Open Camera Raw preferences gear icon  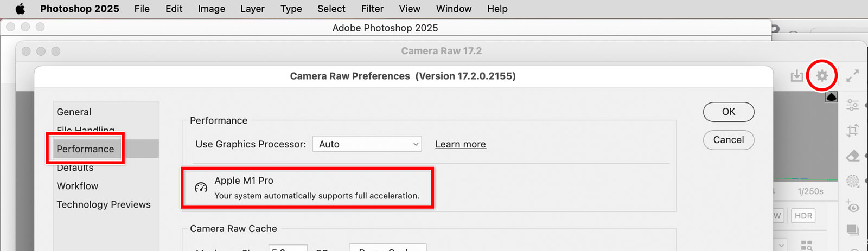[x=822, y=76]
